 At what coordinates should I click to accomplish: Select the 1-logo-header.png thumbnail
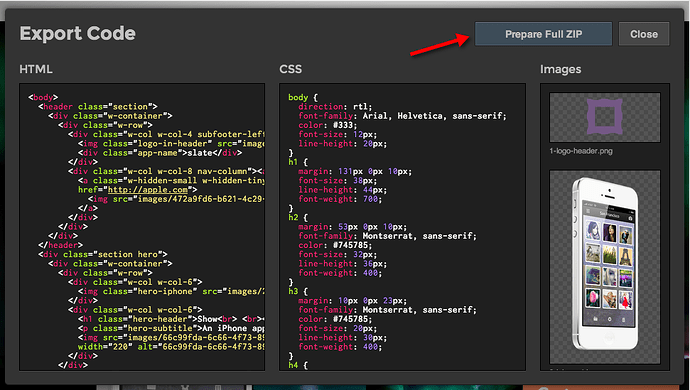point(605,117)
